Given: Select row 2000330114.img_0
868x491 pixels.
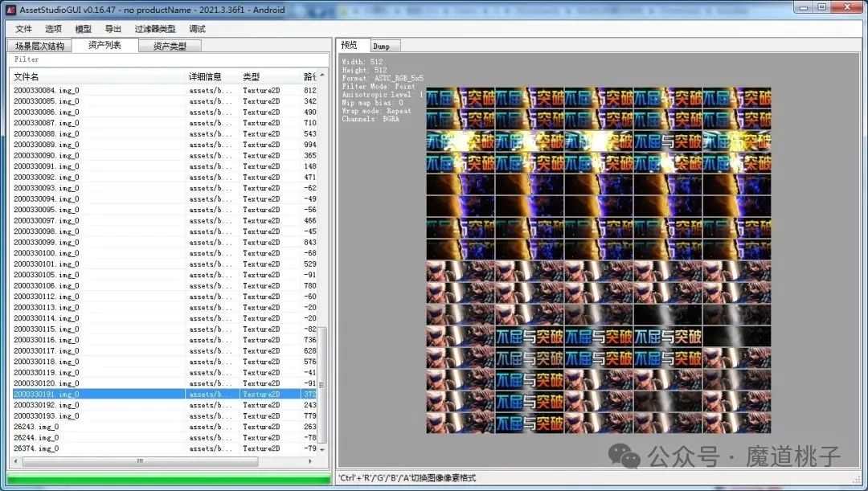Looking at the screenshot, I should point(165,318).
